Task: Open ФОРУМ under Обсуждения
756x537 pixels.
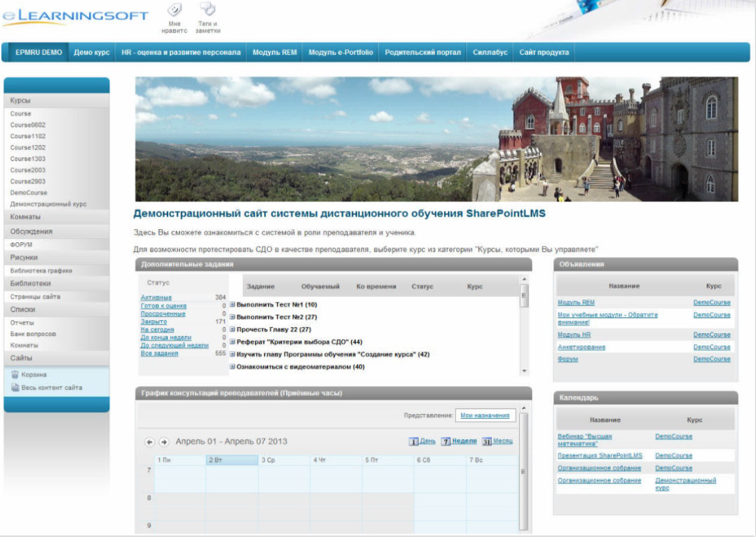Action: pyautogui.click(x=21, y=245)
